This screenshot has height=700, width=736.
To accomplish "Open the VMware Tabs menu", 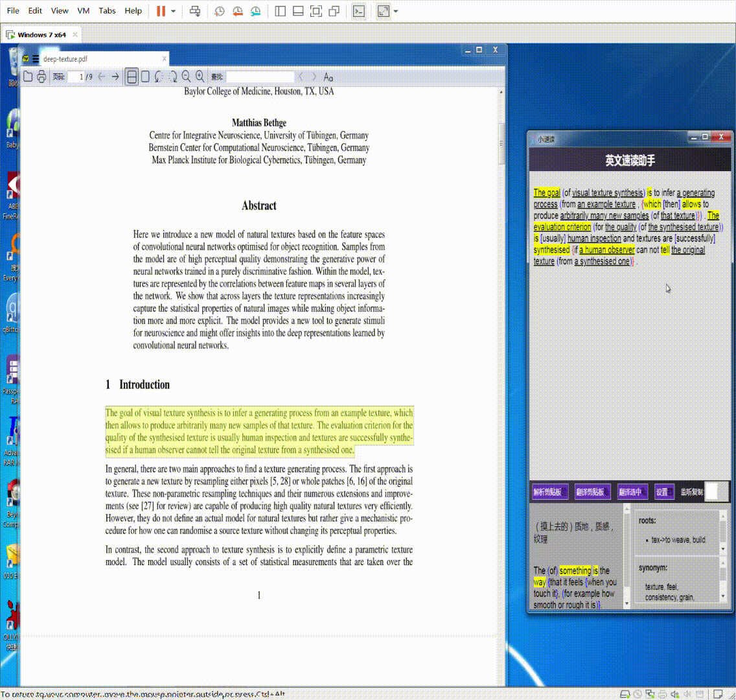I will (107, 11).
